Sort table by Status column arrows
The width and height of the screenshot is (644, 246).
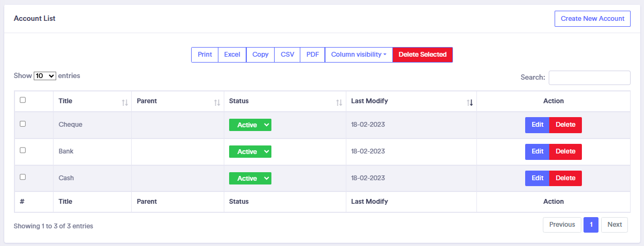[x=339, y=102]
